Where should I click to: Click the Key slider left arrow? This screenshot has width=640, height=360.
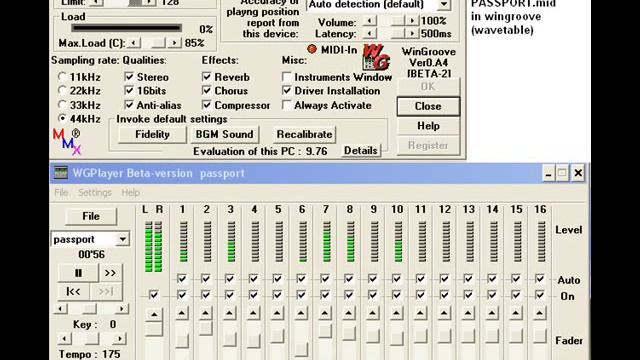click(64, 338)
